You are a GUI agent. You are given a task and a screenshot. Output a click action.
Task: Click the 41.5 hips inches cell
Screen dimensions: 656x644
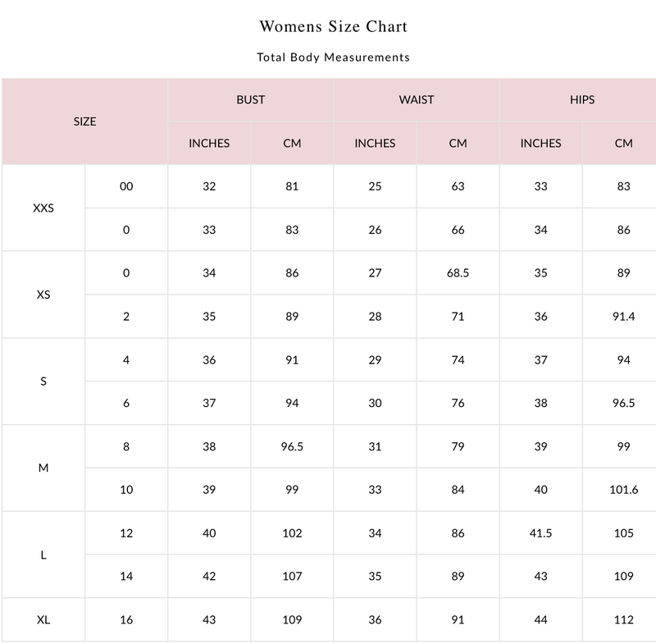pos(540,533)
